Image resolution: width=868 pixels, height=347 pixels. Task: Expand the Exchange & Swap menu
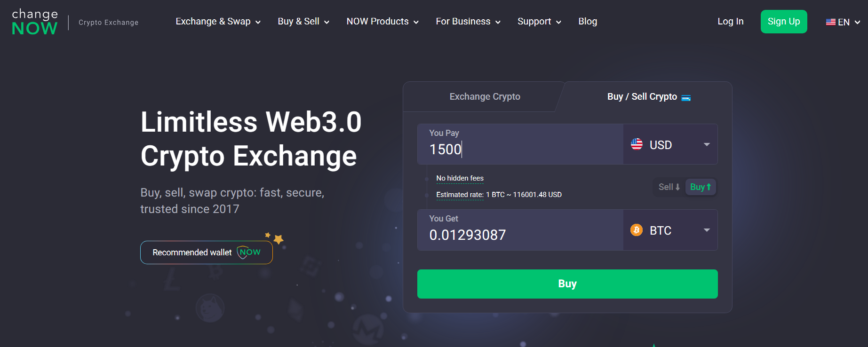(x=218, y=22)
